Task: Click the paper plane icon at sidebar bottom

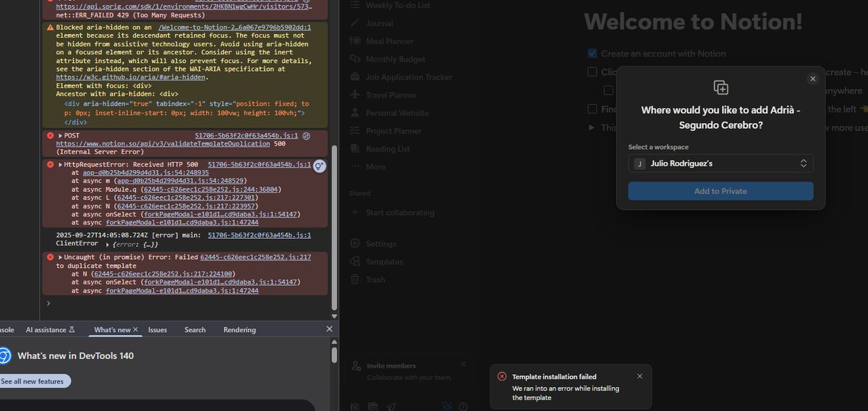Action: coord(391,407)
